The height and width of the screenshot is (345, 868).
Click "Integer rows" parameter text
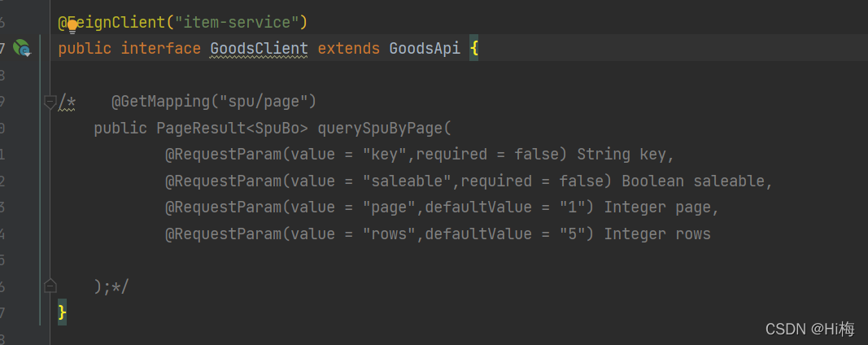point(657,234)
